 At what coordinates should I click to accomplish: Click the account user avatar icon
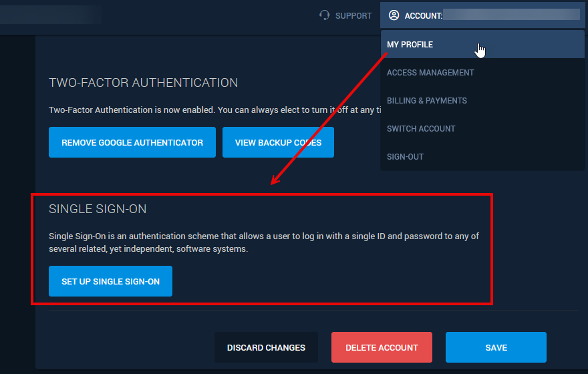pos(394,15)
